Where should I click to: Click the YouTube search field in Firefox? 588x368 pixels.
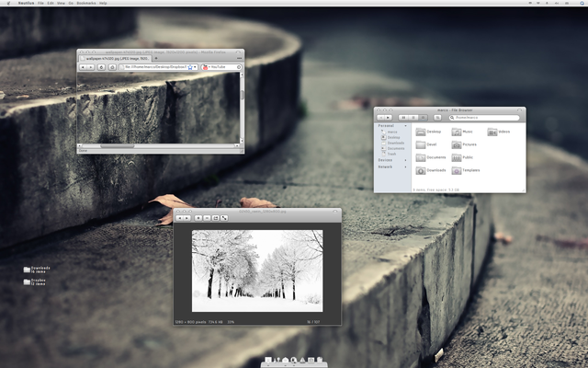pos(223,67)
